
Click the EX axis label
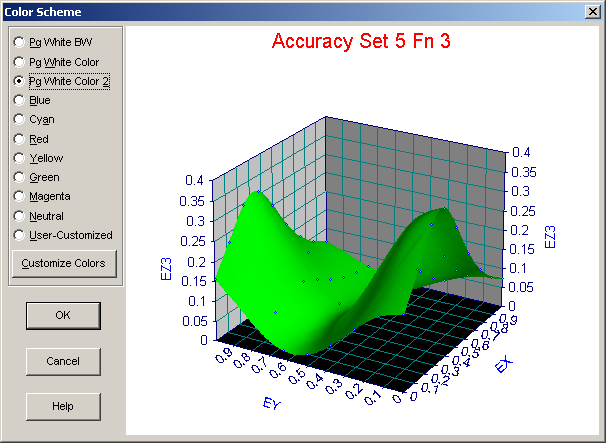point(504,365)
